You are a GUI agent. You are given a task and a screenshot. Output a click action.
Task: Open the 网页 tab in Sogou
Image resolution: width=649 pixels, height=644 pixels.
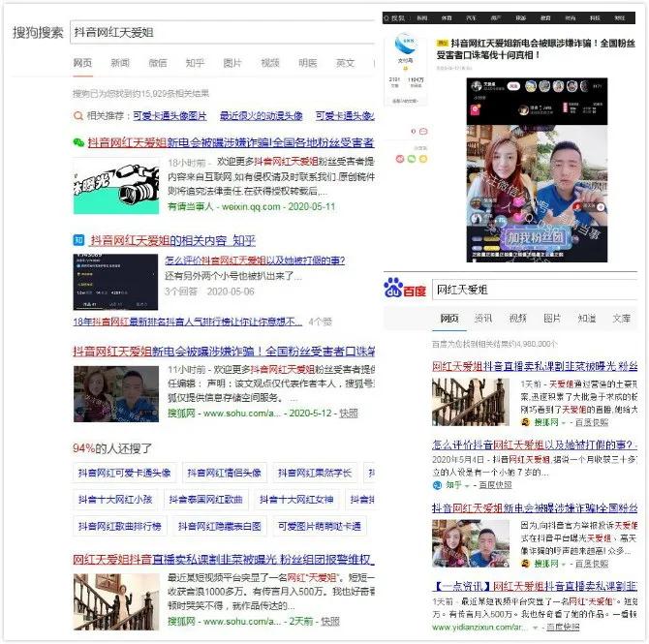click(x=82, y=63)
